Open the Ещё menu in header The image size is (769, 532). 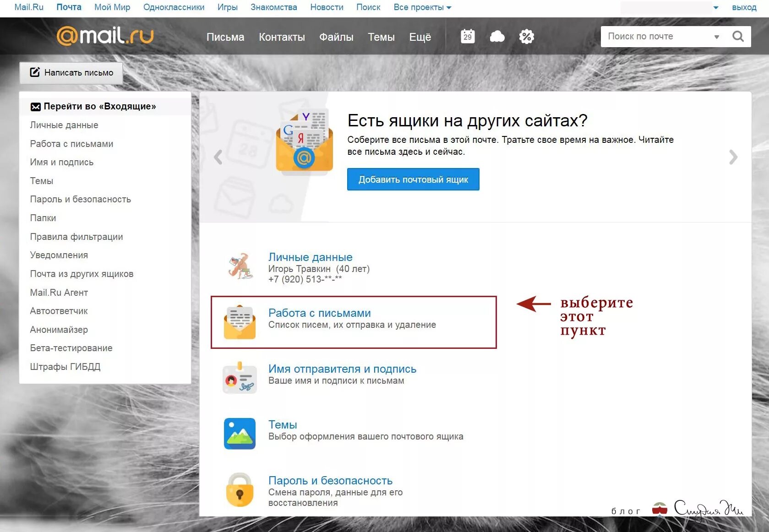point(420,37)
